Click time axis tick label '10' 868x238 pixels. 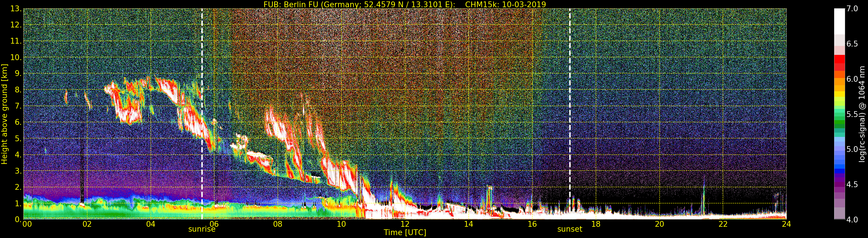point(341,224)
